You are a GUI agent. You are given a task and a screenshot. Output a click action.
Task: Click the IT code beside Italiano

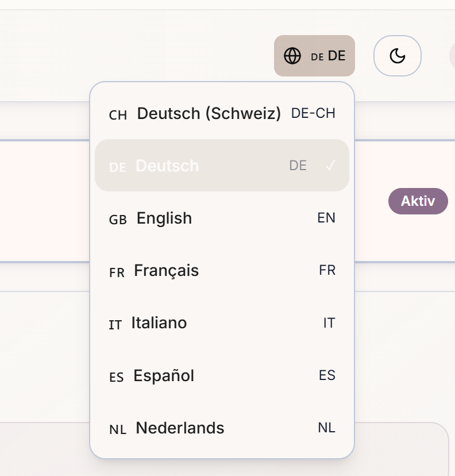[x=329, y=323]
